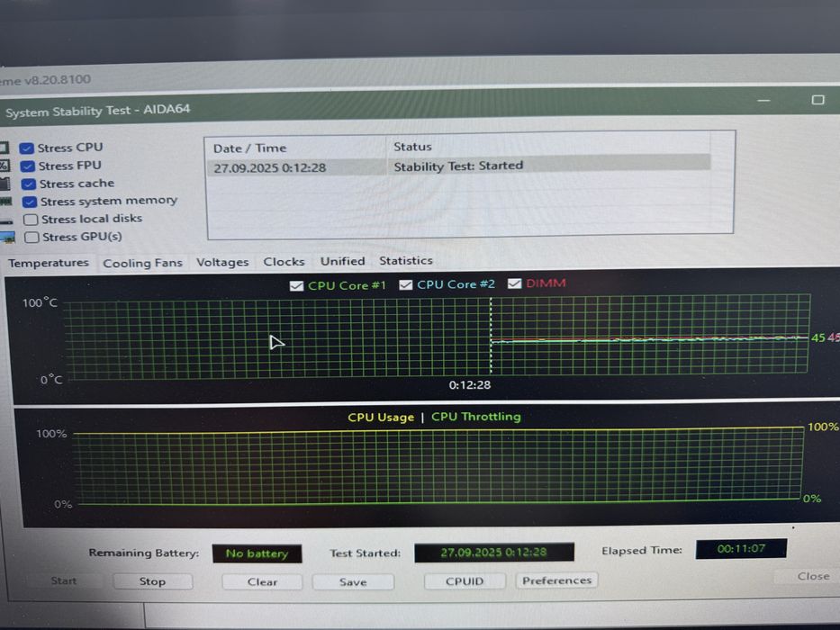Viewport: 840px width, 630px height.
Task: Click the CPU Usage legend label
Action: pyautogui.click(x=381, y=418)
